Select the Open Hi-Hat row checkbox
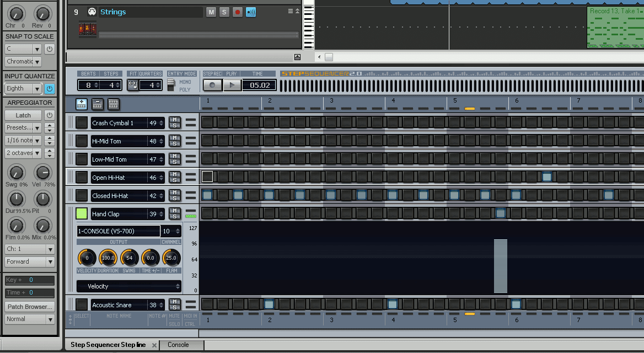Image resolution: width=644 pixels, height=353 pixels. 81,177
